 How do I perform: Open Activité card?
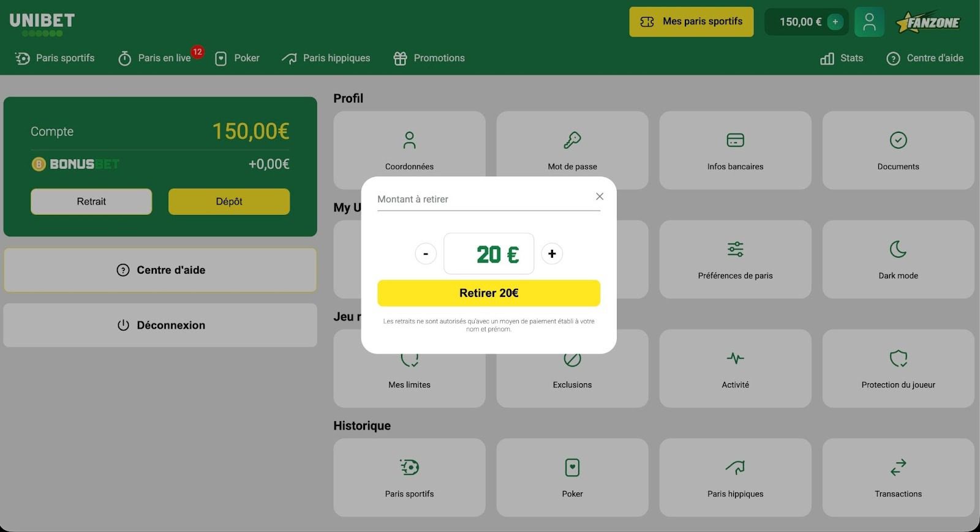(735, 368)
